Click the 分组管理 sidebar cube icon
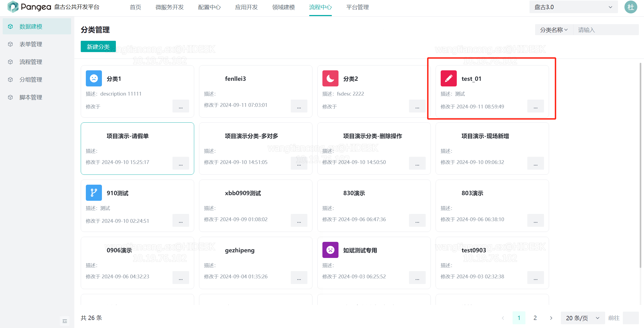 click(x=10, y=79)
